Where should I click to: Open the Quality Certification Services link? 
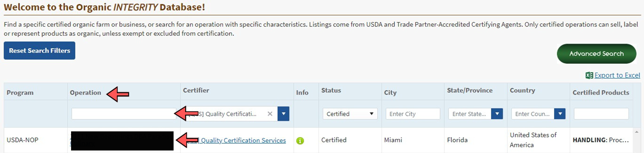pos(243,140)
